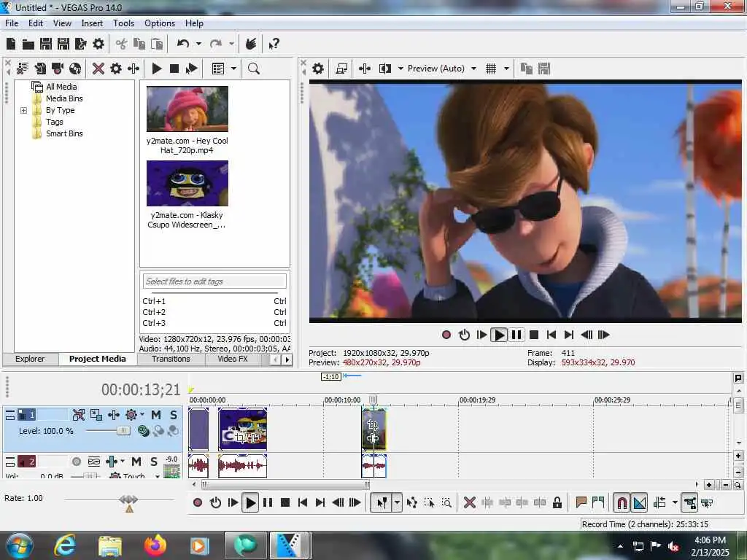Stop media preview in Project Media
747x560 pixels.
point(174,69)
